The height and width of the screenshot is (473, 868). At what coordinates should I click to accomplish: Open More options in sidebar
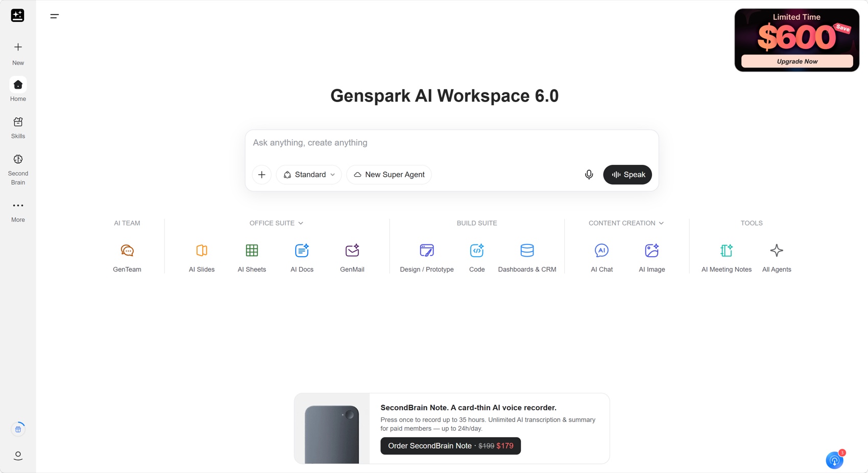[x=18, y=212]
